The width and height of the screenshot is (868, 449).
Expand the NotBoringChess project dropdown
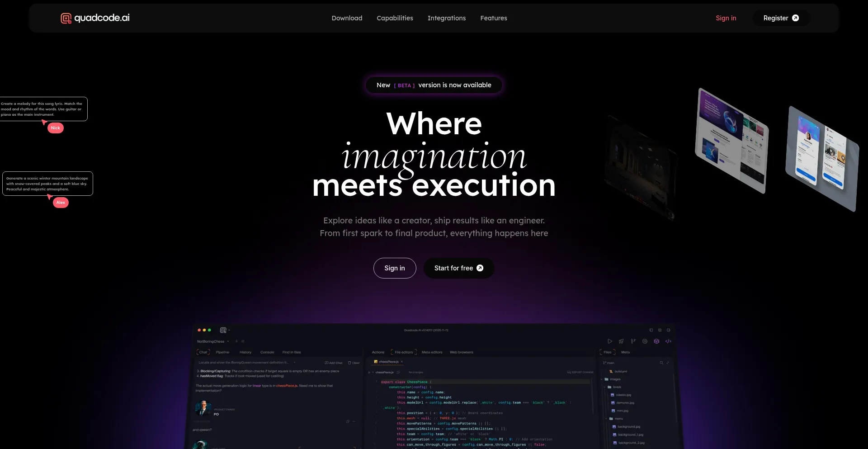[x=228, y=341]
